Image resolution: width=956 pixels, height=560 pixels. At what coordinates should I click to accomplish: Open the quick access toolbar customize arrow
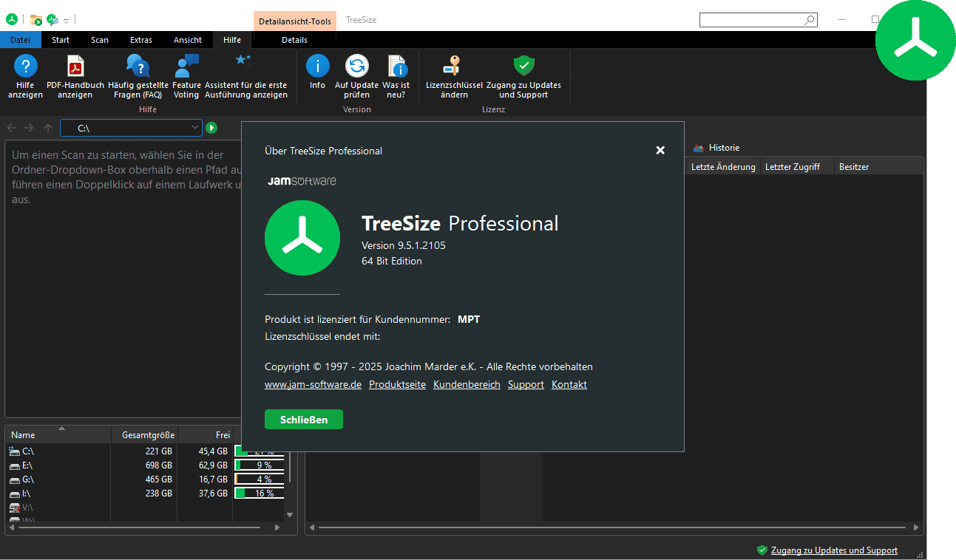point(66,20)
